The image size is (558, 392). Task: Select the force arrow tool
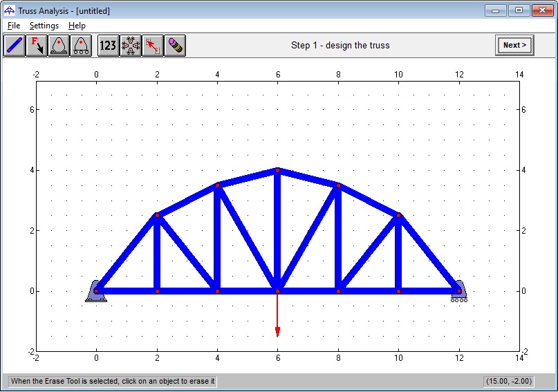(x=37, y=46)
